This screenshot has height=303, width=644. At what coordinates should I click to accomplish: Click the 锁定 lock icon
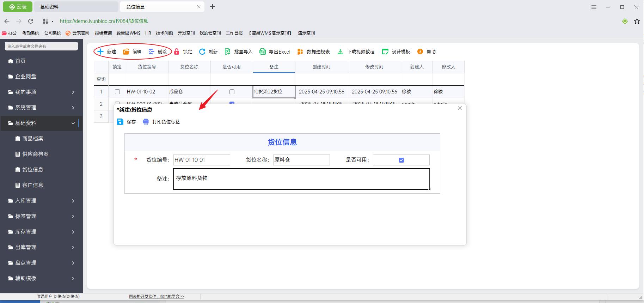point(177,51)
